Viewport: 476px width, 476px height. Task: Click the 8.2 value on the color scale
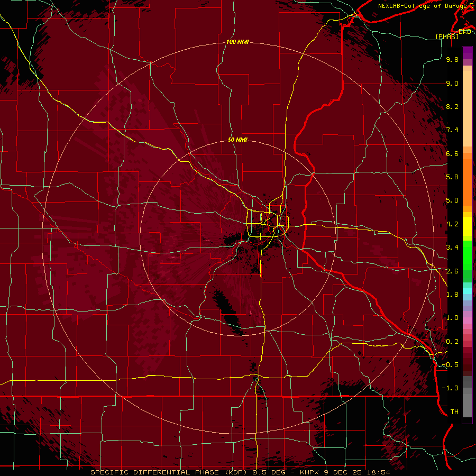point(452,106)
